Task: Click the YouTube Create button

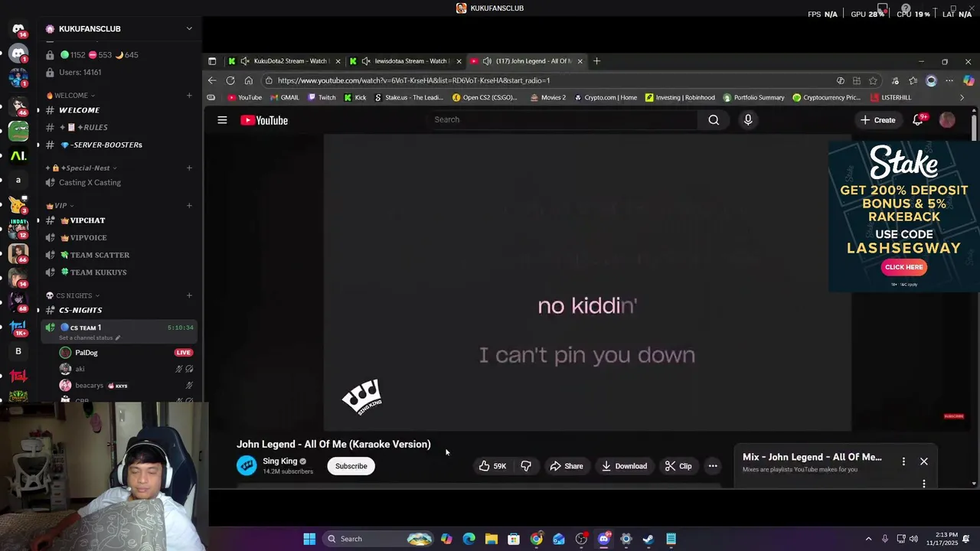Action: (x=877, y=120)
